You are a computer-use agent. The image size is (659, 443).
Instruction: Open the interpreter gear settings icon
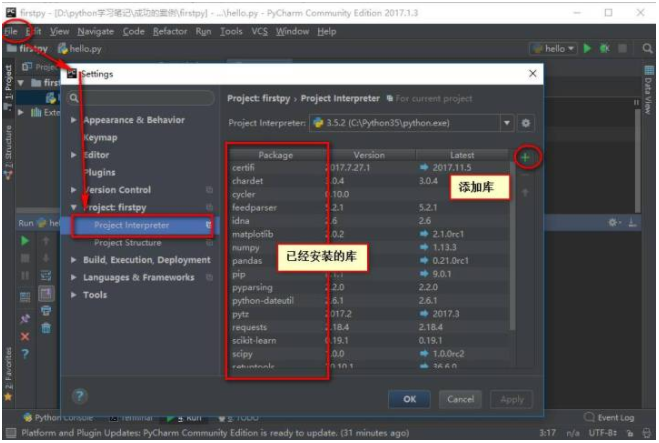(x=525, y=123)
